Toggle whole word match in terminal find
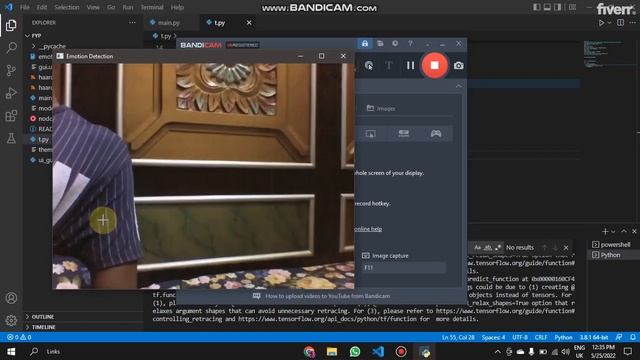Screen dimensions: 640x360 pos(487,247)
